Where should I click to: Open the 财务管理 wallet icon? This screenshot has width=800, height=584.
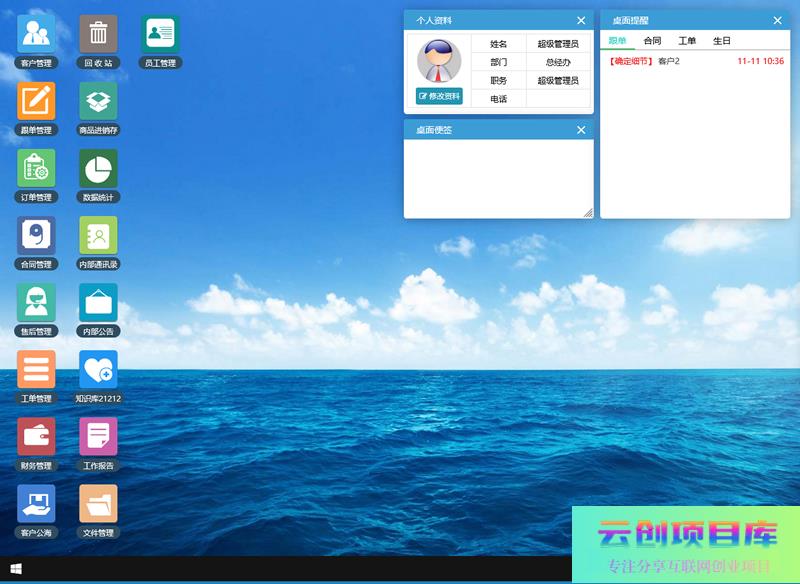tap(36, 437)
